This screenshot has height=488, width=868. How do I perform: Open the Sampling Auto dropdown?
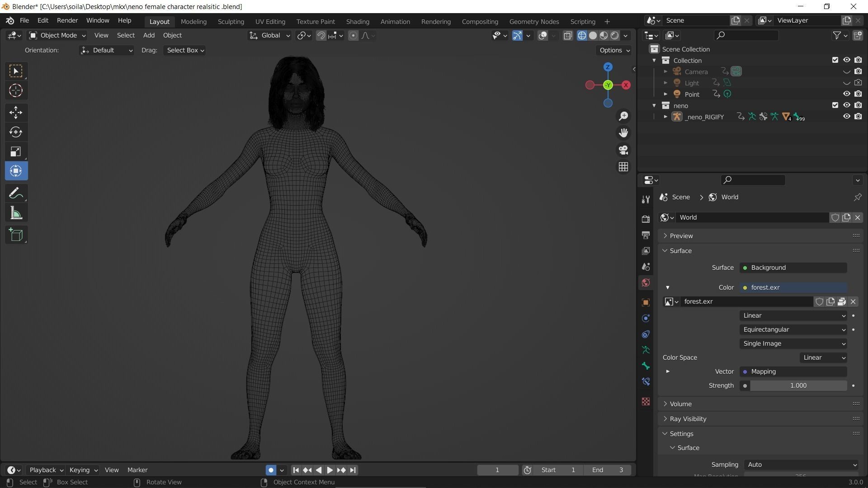pyautogui.click(x=801, y=465)
